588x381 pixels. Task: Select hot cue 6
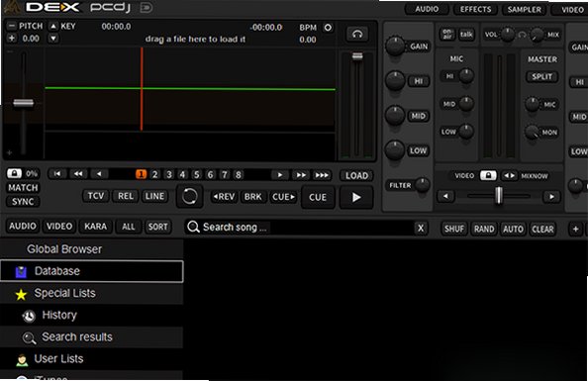pos(211,174)
